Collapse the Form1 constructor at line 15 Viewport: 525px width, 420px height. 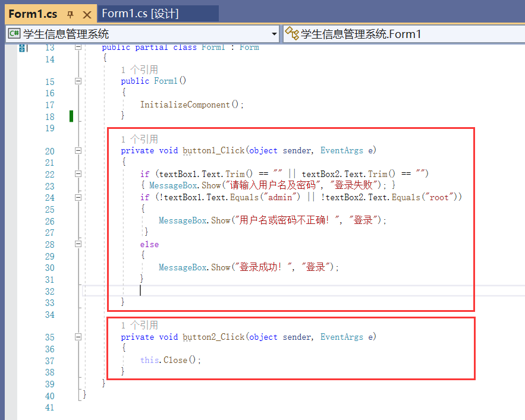(78, 81)
